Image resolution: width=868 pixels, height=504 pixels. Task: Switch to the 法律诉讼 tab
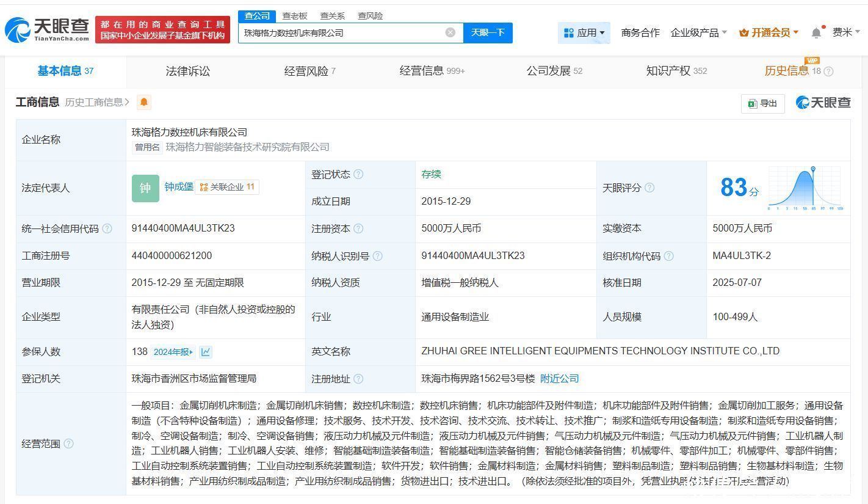pyautogui.click(x=188, y=71)
